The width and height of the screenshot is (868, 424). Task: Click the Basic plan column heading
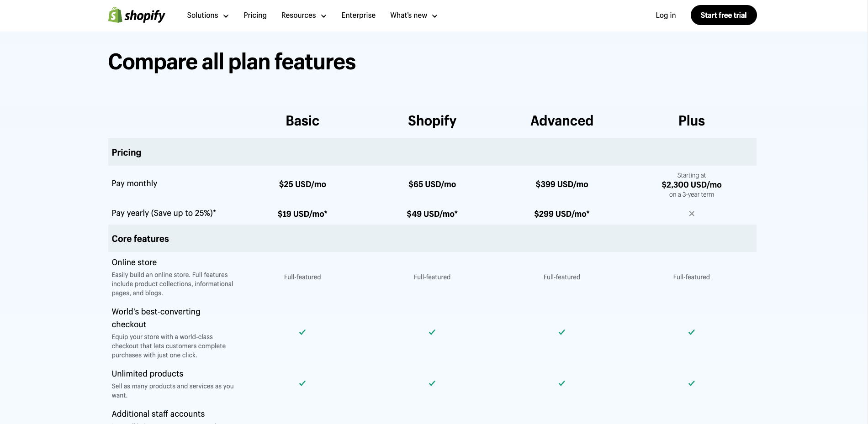click(x=302, y=120)
